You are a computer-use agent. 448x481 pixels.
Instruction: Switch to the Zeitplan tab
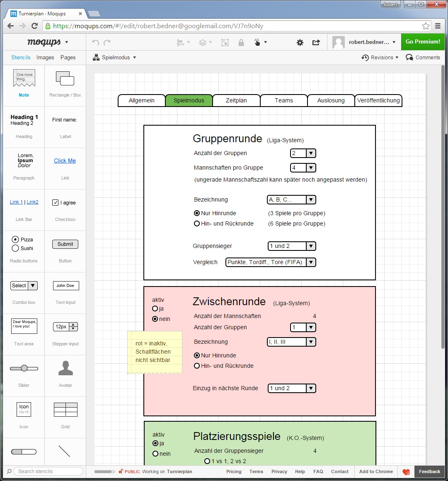click(236, 100)
